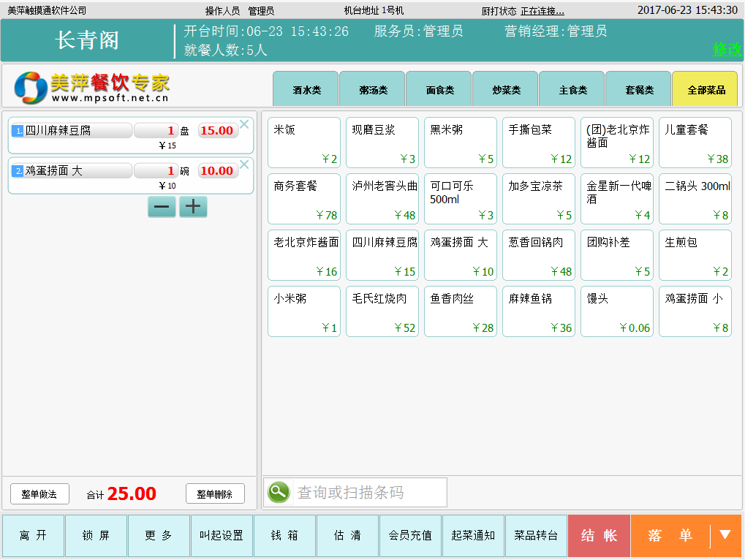This screenshot has height=560, width=745.
Task: Focus the 查询或扫描条码 search field
Action: (369, 493)
